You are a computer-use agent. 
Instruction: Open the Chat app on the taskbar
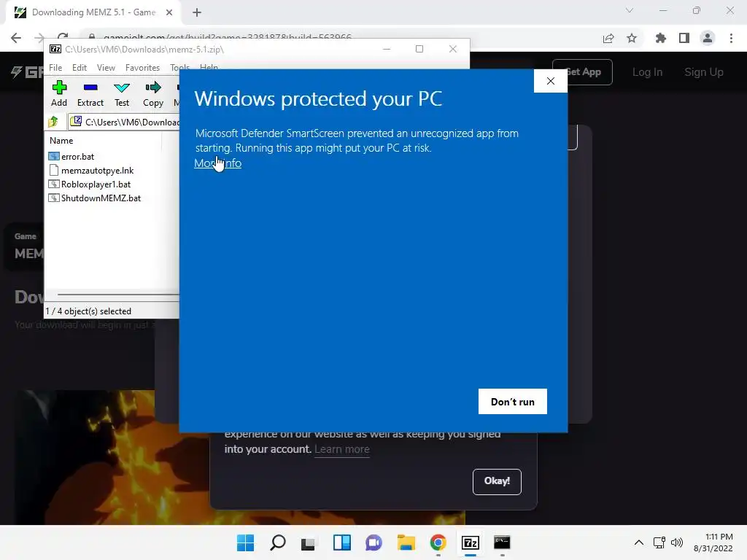pyautogui.click(x=374, y=542)
